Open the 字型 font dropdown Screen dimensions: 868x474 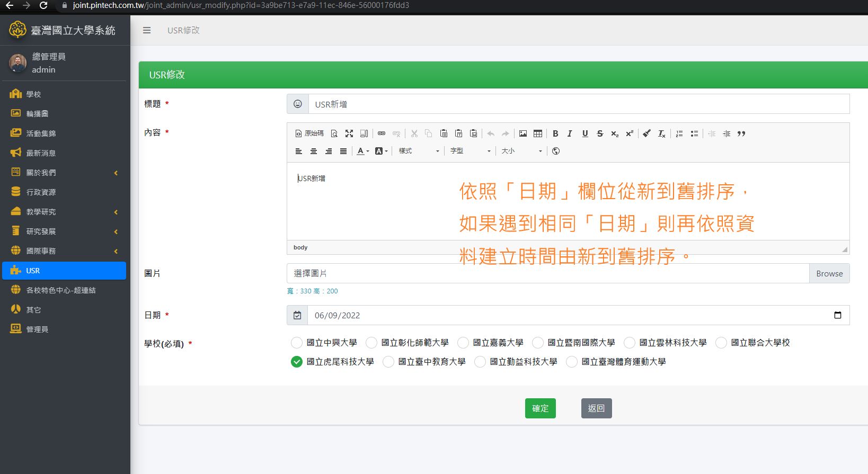[x=471, y=151]
